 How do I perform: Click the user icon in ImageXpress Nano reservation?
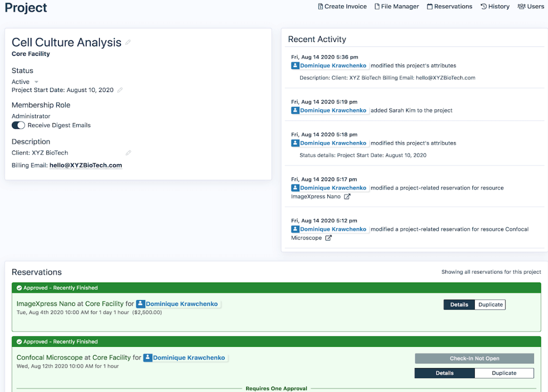(x=141, y=303)
